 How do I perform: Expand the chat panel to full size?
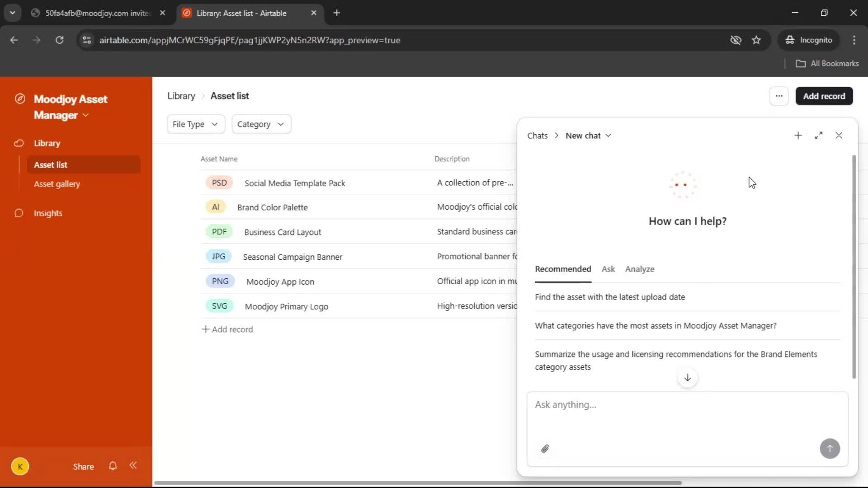coord(818,136)
